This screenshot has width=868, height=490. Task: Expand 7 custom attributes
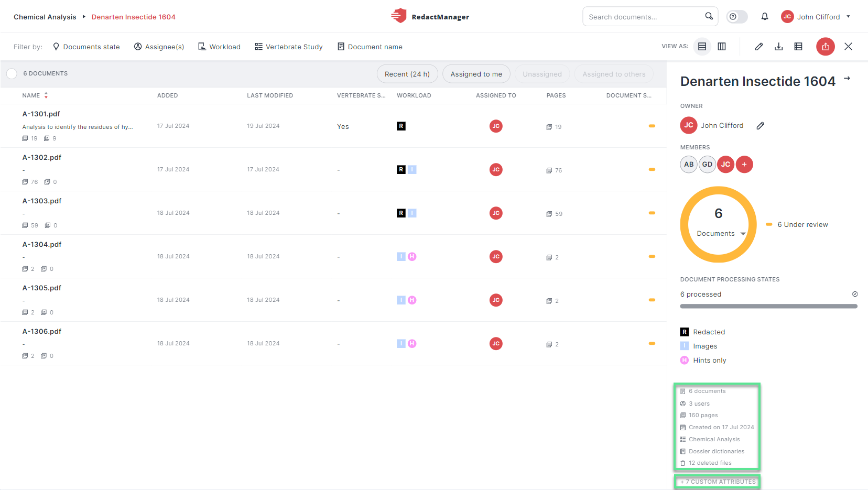pyautogui.click(x=718, y=482)
